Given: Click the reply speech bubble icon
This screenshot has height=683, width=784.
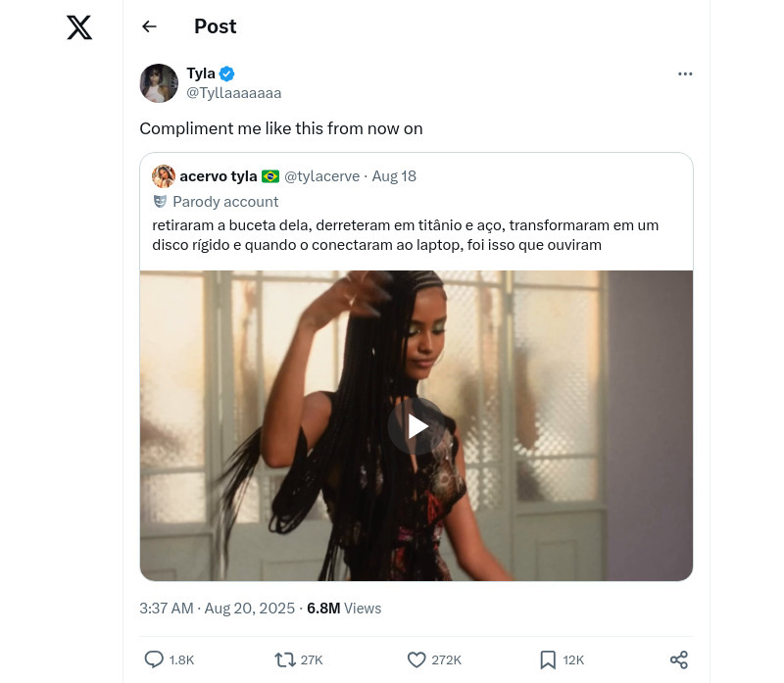Looking at the screenshot, I should 154,659.
